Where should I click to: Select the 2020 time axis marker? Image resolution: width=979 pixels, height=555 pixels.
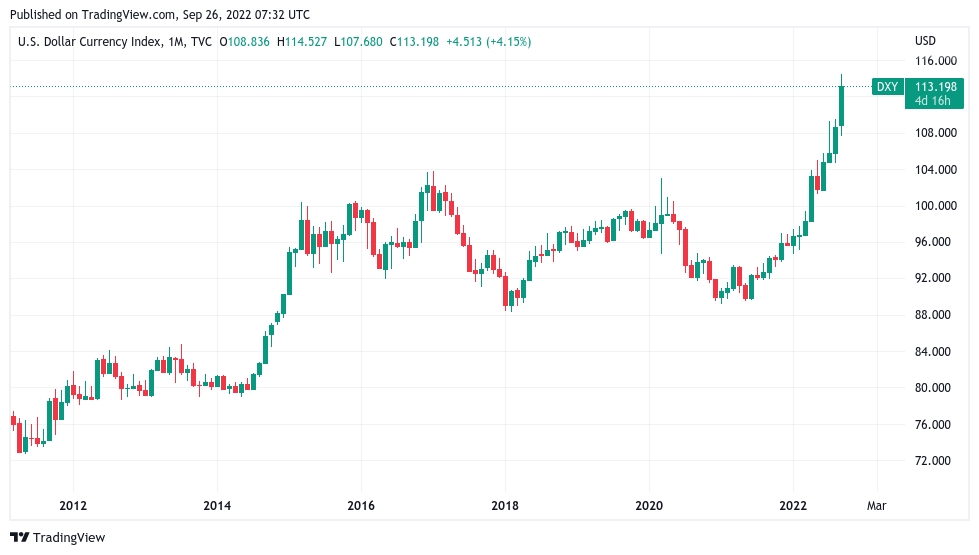649,505
